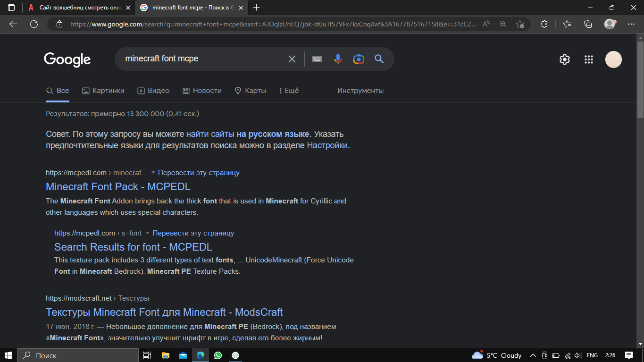
Task: Switch to the Картинки search tab
Action: 103,91
